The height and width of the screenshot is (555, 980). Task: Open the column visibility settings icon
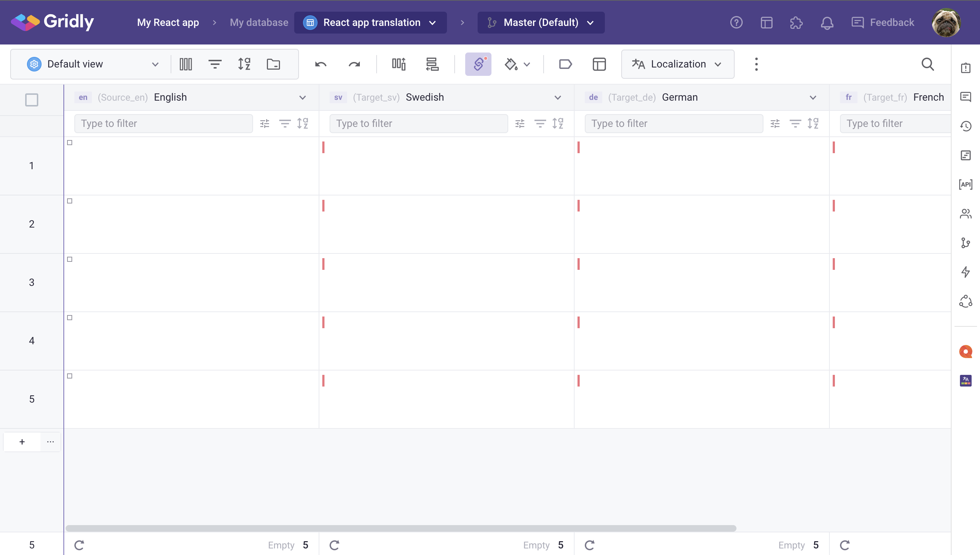click(186, 64)
